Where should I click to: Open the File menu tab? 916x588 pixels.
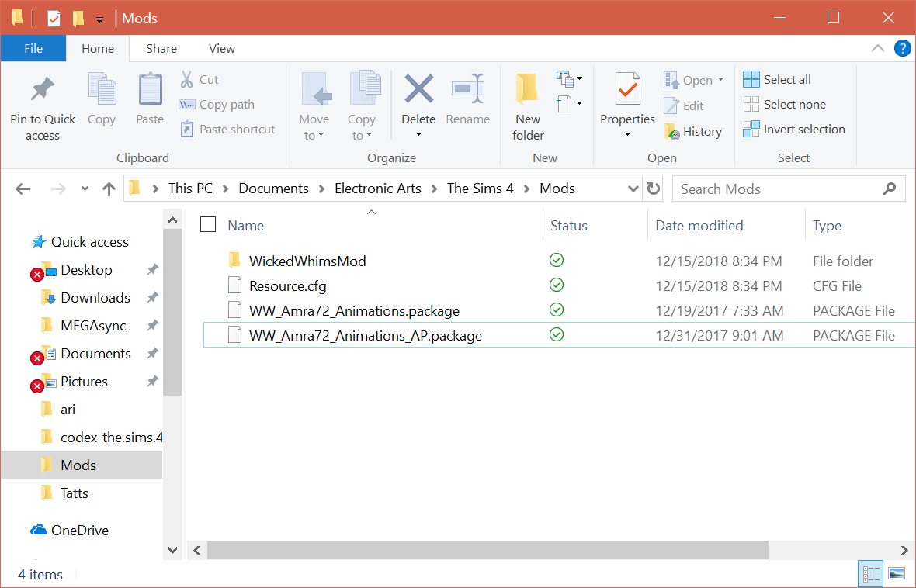point(33,48)
